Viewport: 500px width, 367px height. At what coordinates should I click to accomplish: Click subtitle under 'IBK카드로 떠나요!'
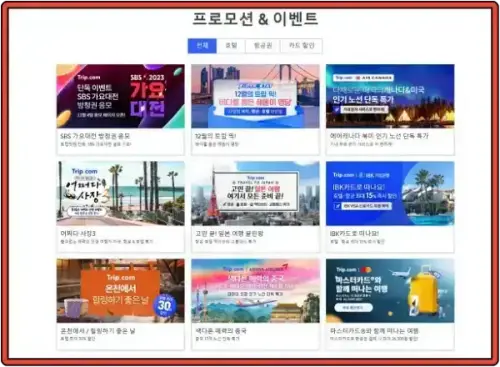tap(357, 241)
